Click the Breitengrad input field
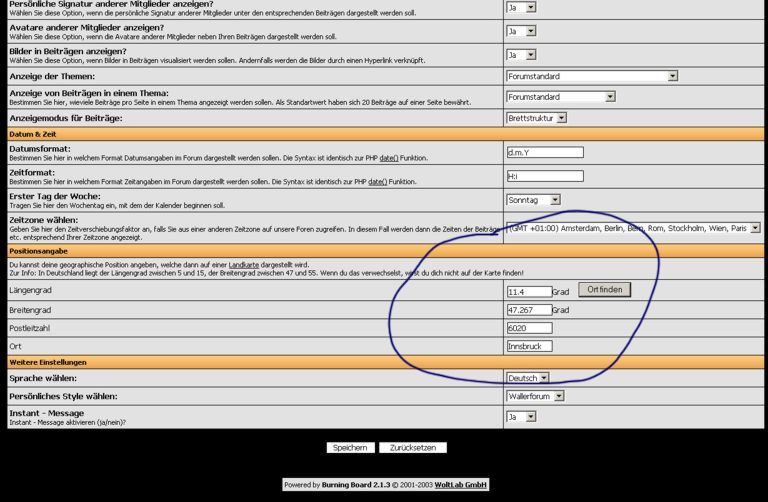Image resolution: width=768 pixels, height=502 pixels. 529,310
